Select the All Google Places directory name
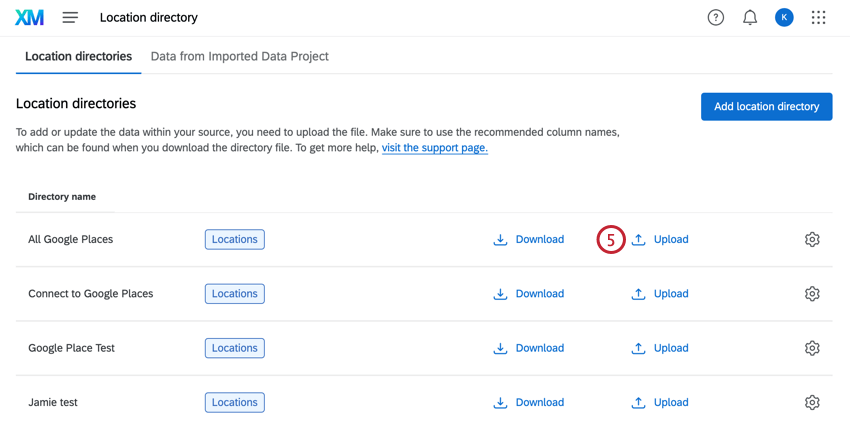Image resolution: width=850 pixels, height=423 pixels. coord(70,239)
